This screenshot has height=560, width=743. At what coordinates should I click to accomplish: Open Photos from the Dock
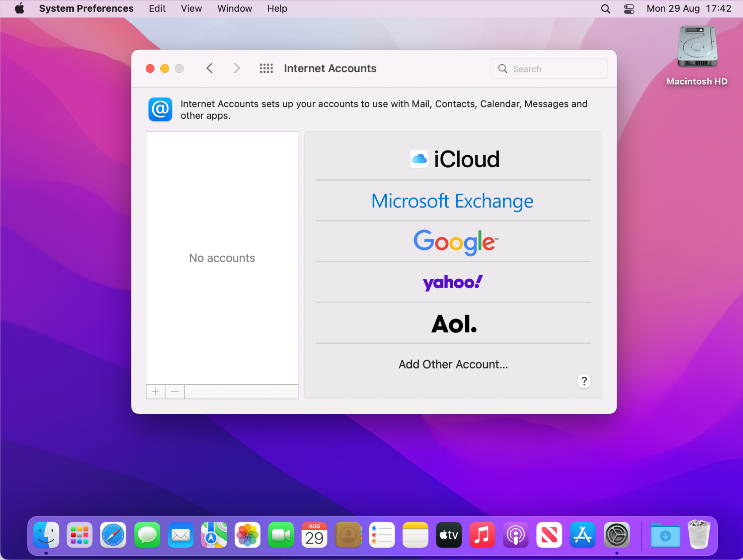click(248, 535)
